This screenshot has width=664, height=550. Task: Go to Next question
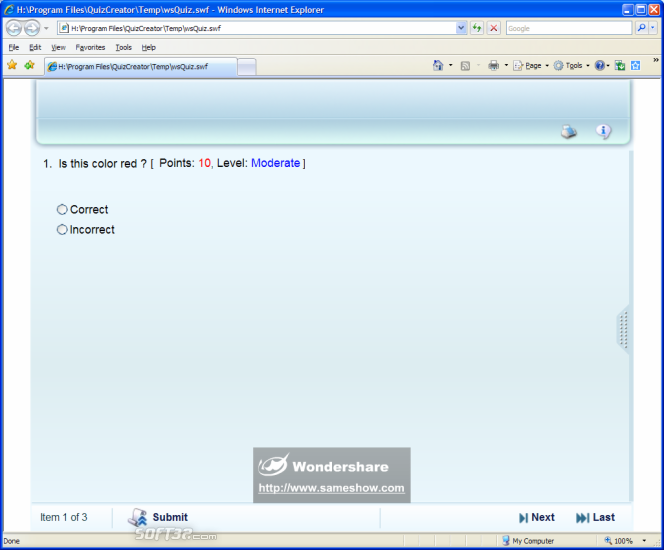click(x=537, y=517)
